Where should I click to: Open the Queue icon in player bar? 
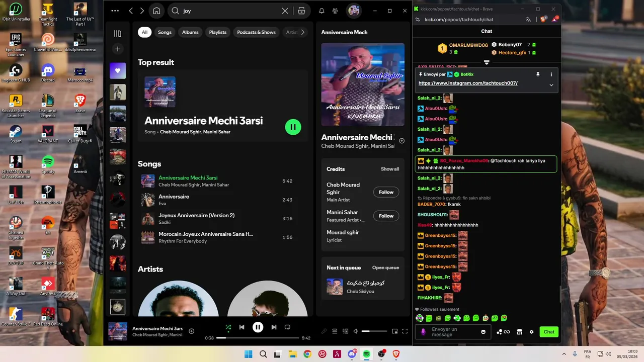click(x=335, y=331)
